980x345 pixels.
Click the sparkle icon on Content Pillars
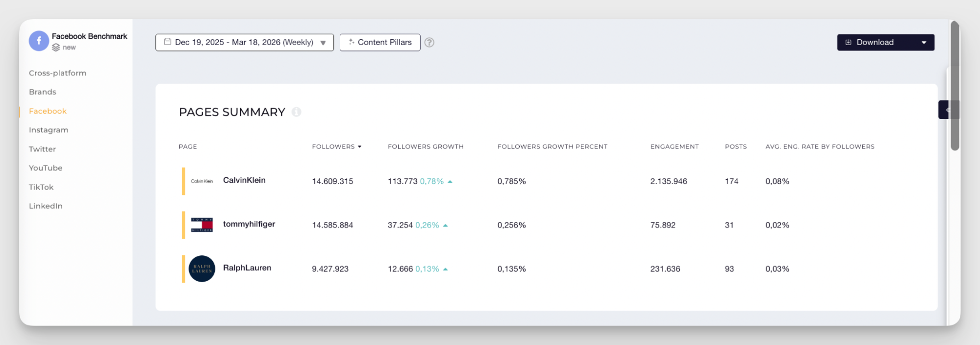[x=352, y=42]
